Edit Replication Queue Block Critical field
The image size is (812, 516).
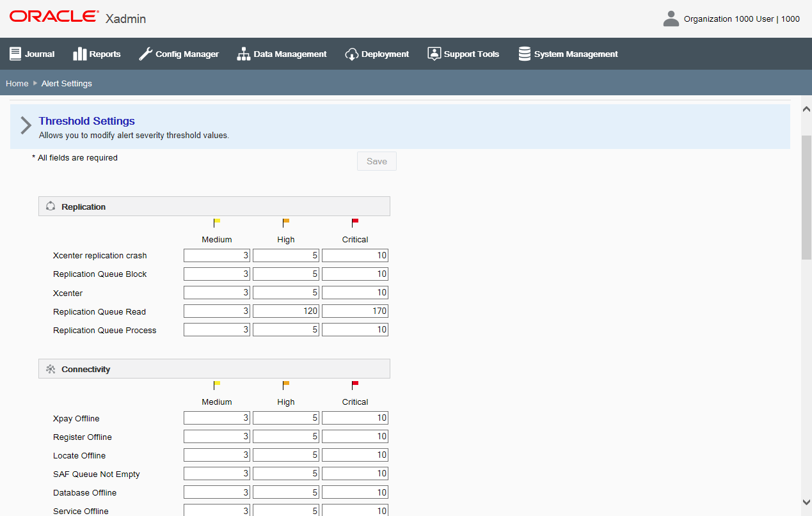(x=355, y=274)
